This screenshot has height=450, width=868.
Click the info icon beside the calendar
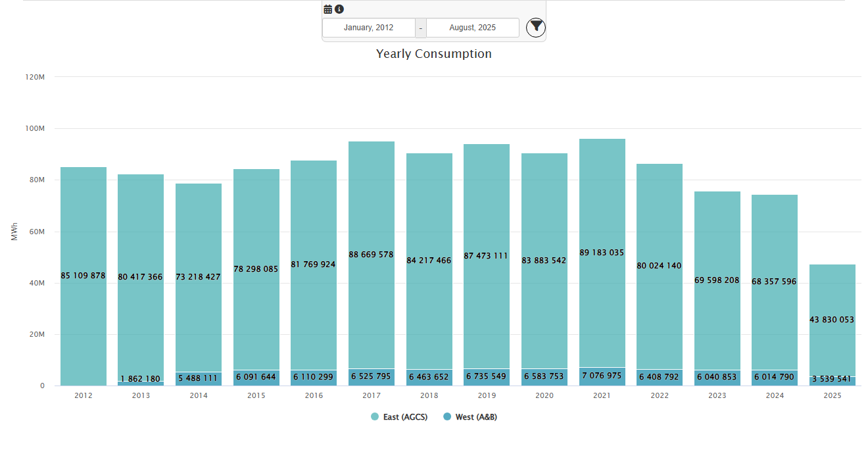click(x=339, y=9)
